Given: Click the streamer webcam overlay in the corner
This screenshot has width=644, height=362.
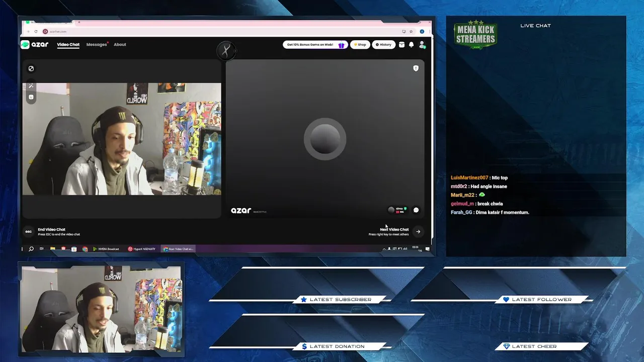Looking at the screenshot, I should pos(101,309).
